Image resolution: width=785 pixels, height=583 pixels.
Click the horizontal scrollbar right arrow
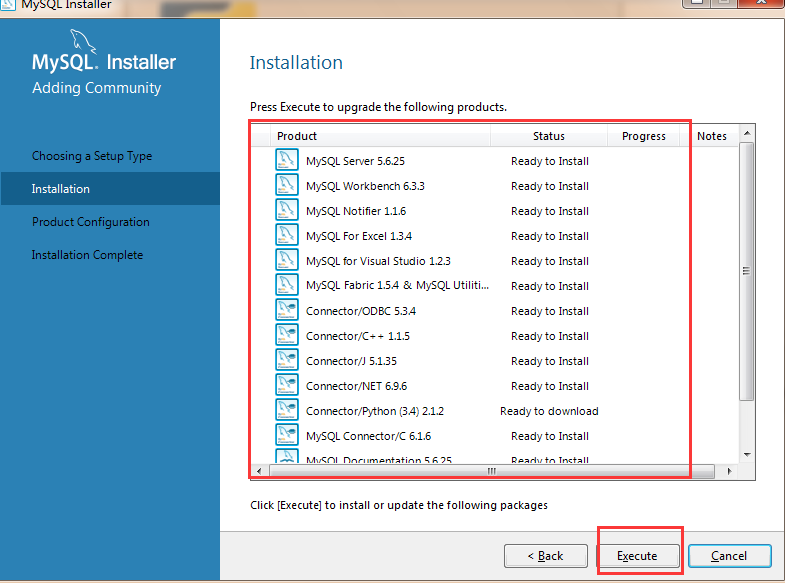[x=729, y=471]
